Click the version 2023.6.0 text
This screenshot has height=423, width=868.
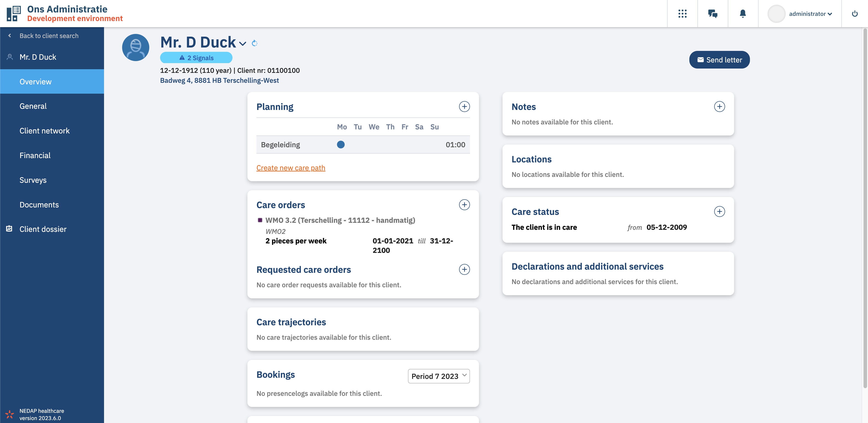40,418
